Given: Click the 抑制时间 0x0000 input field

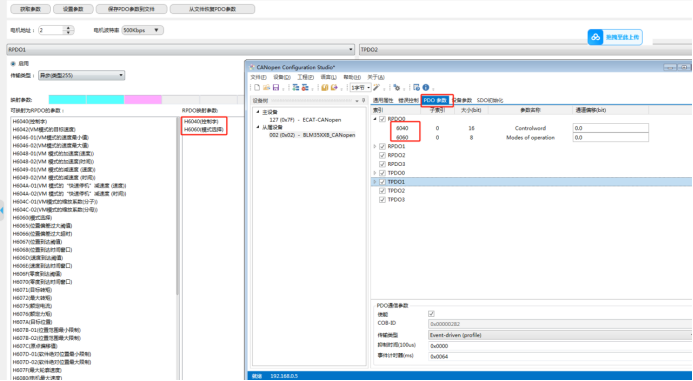Looking at the screenshot, I should 560,346.
